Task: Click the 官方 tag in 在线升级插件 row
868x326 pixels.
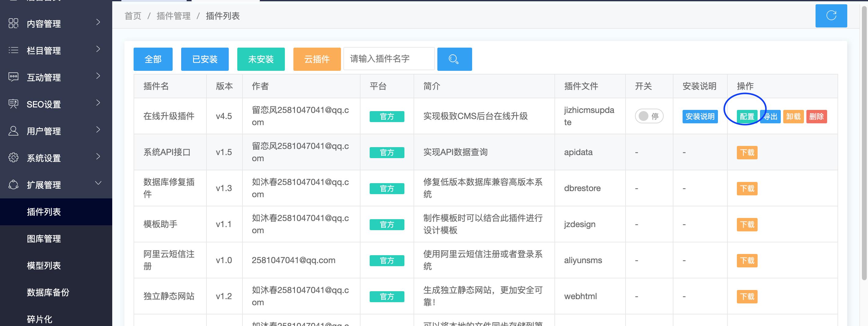Action: (x=387, y=116)
